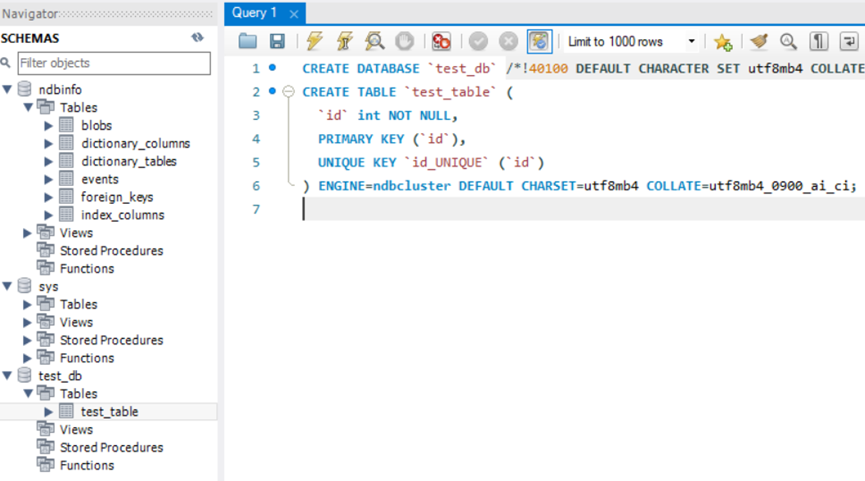Select ndbinfo Functions item
Image resolution: width=865 pixels, height=481 pixels.
tap(87, 269)
